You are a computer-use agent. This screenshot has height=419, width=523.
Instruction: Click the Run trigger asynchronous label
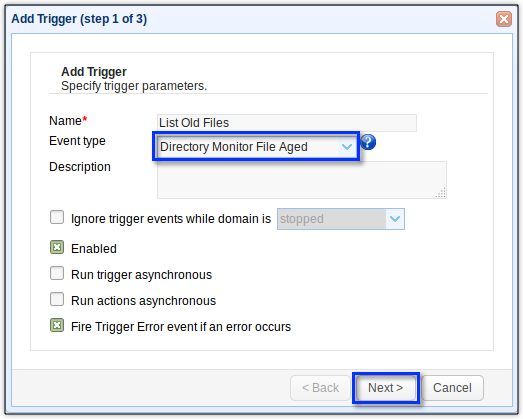coord(141,275)
